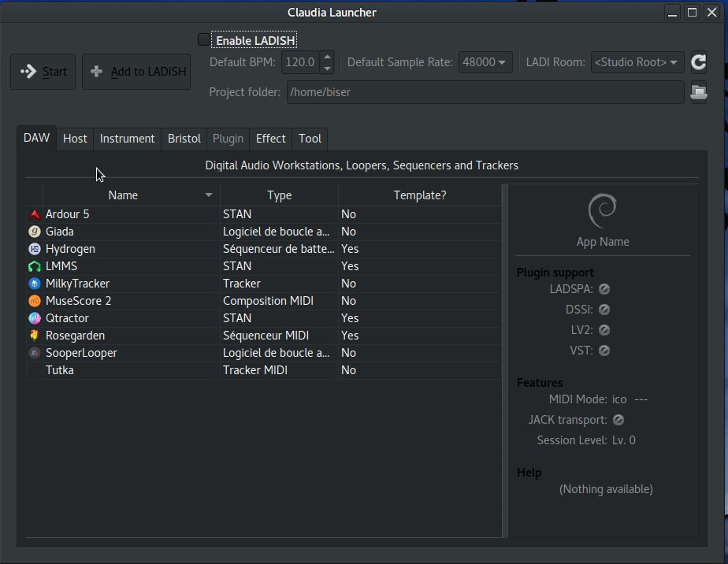Click the Debian swirl App Name icon
Image resolution: width=728 pixels, height=564 pixels.
click(603, 211)
